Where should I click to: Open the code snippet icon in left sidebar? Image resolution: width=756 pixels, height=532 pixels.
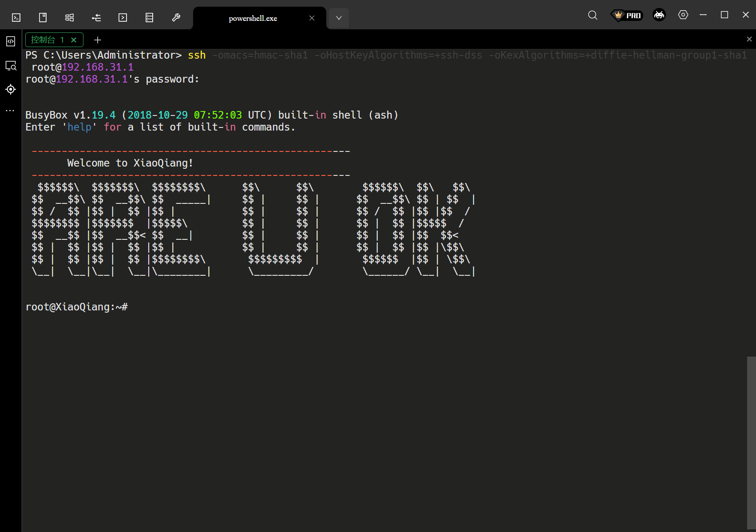tap(11, 41)
